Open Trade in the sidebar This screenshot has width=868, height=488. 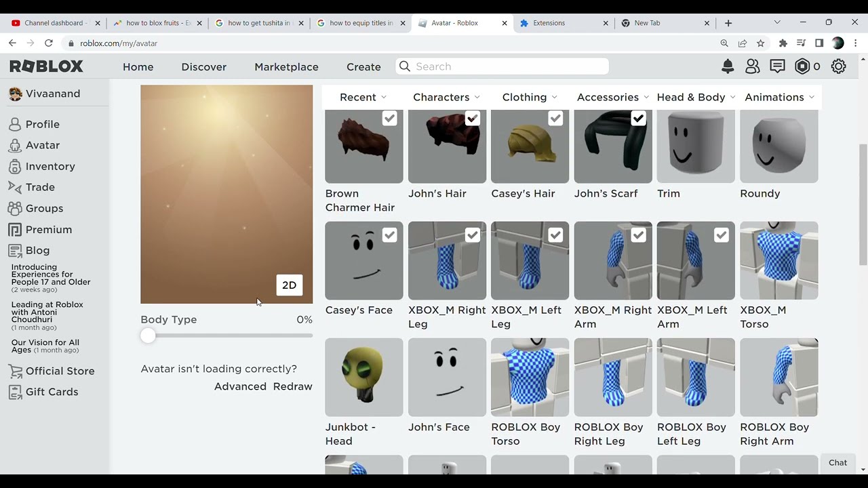40,187
